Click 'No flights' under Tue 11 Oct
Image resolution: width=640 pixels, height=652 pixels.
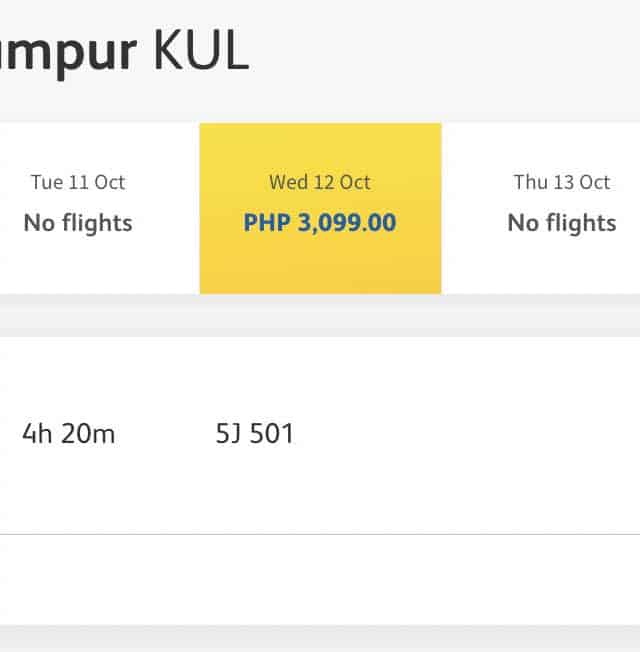[x=78, y=223]
